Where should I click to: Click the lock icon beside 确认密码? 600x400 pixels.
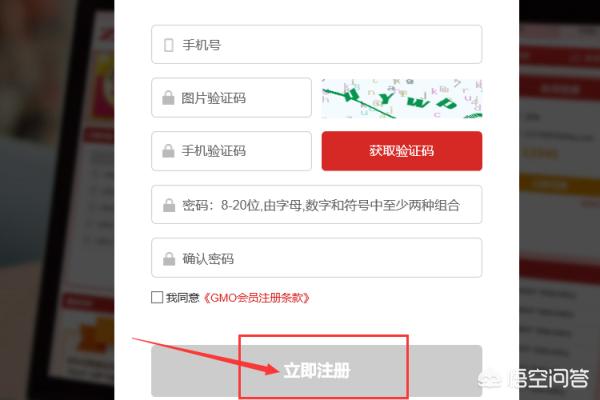[169, 259]
